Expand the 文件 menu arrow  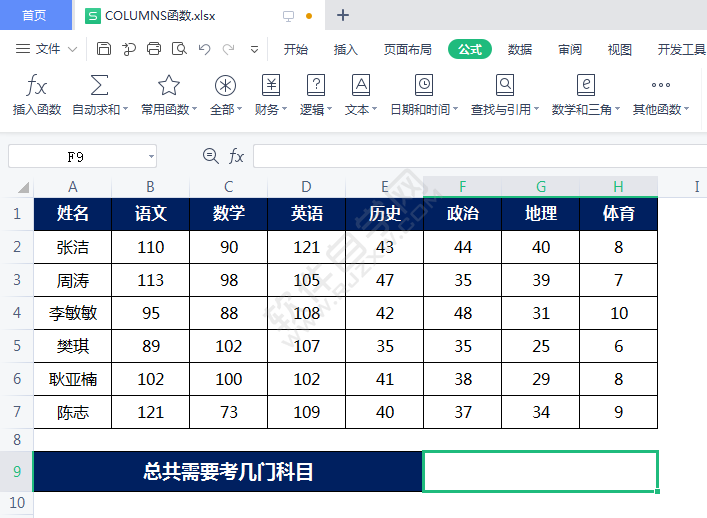[72, 49]
